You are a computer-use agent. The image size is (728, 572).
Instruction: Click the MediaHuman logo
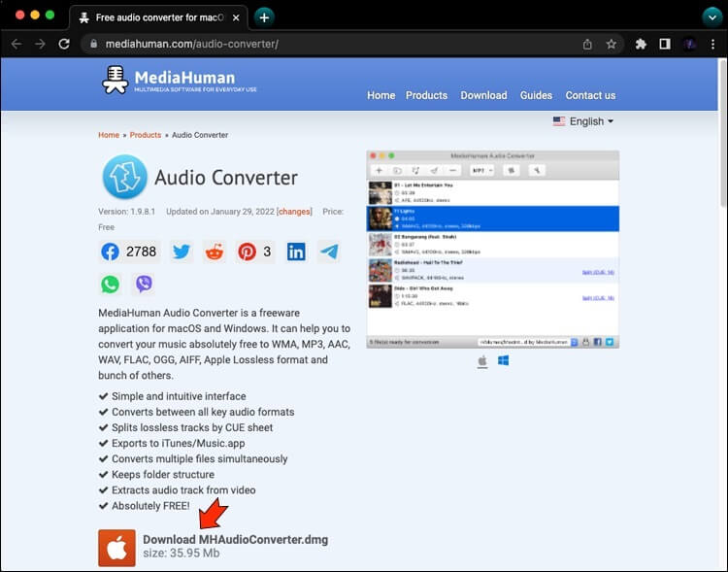coord(180,80)
